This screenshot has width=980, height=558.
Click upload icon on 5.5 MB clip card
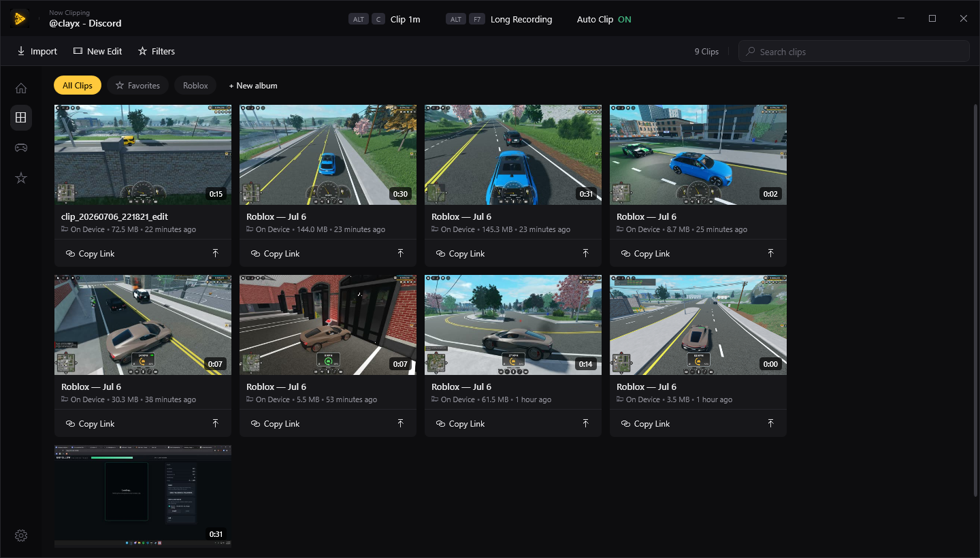(x=400, y=423)
